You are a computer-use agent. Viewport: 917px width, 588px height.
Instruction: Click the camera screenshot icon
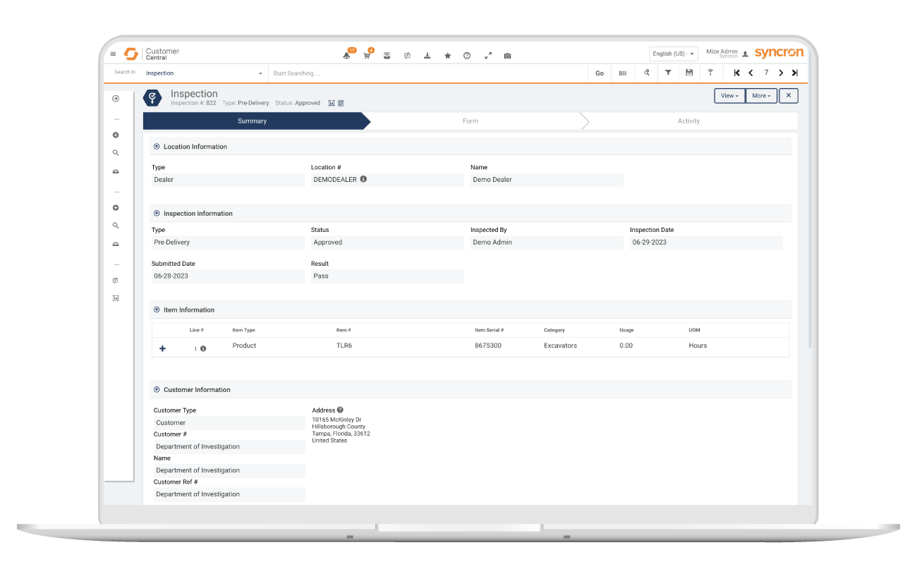[507, 56]
